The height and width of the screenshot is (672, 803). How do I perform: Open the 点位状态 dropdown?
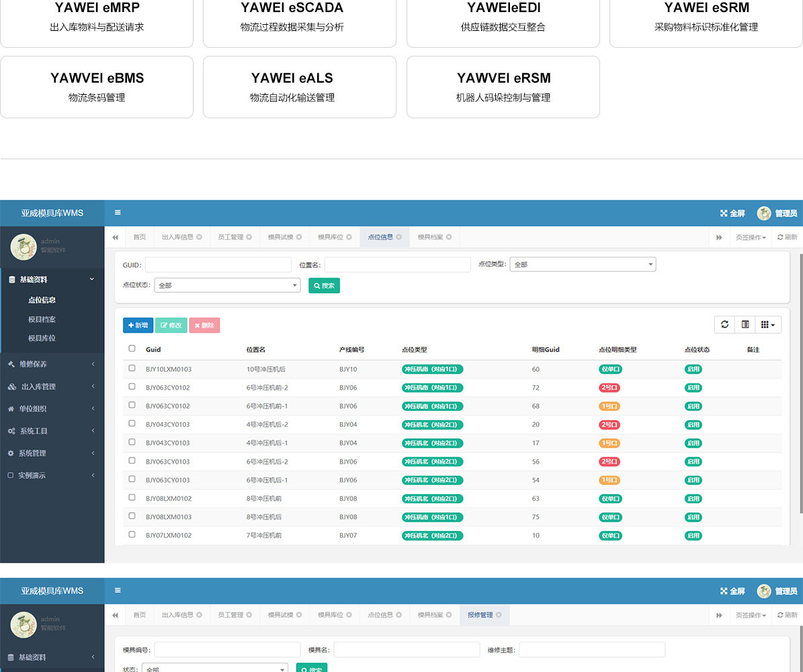[x=227, y=286]
